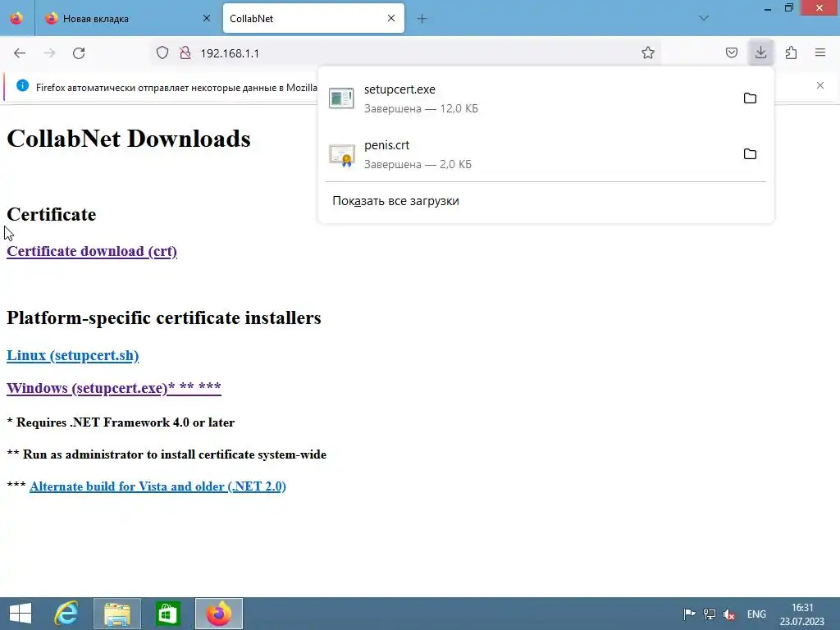Click the info icon in notification bar
The height and width of the screenshot is (630, 840).
22,85
